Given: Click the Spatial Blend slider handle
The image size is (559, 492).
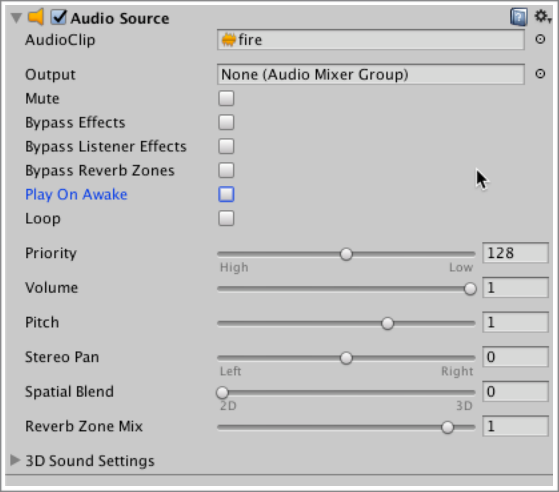Looking at the screenshot, I should tap(222, 393).
